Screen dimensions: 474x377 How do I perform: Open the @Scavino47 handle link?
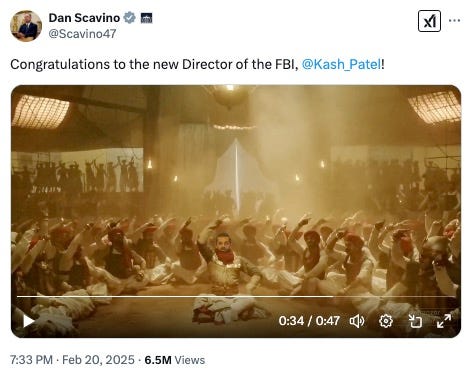point(82,34)
